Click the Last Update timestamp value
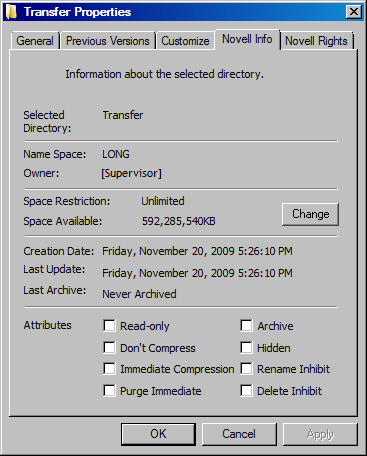The width and height of the screenshot is (367, 456). click(197, 273)
